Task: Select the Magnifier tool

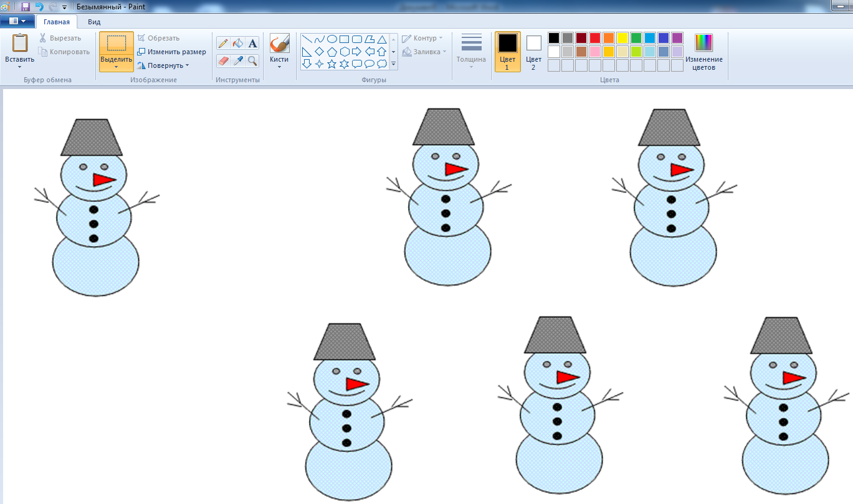Action: [x=252, y=60]
